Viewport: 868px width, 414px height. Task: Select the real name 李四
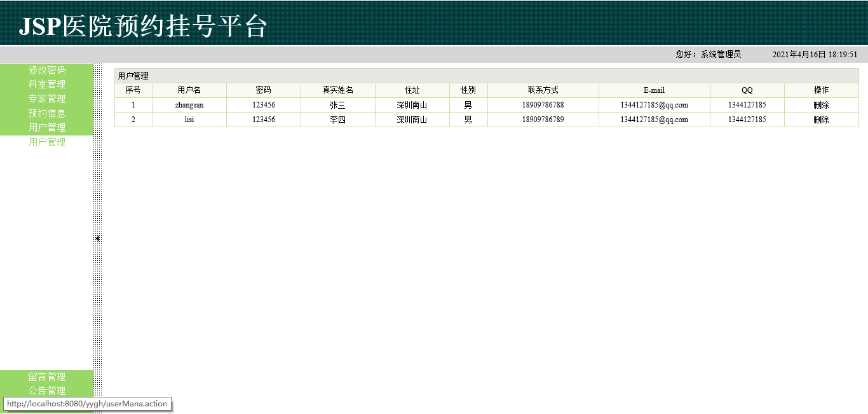[338, 120]
